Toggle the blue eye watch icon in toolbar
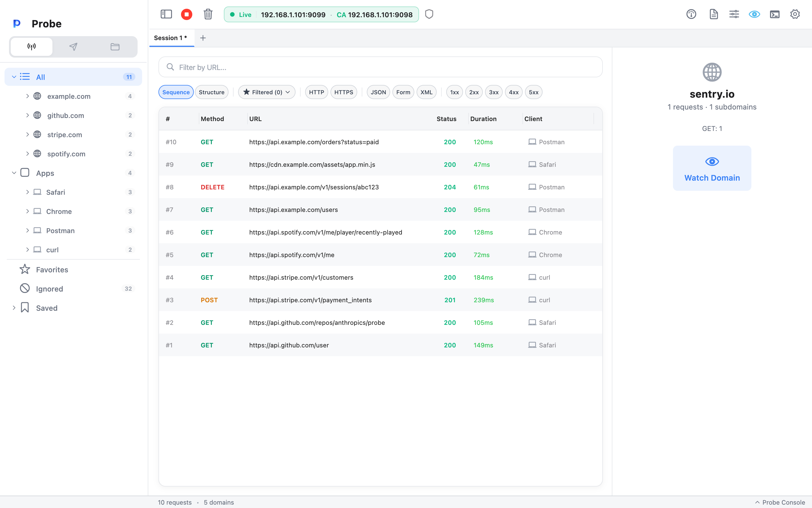Screen dimensions: 812x508 click(754, 14)
